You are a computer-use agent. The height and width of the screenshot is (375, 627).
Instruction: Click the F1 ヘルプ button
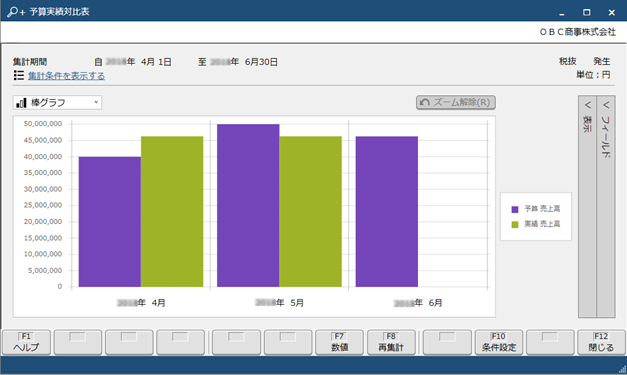(x=26, y=342)
